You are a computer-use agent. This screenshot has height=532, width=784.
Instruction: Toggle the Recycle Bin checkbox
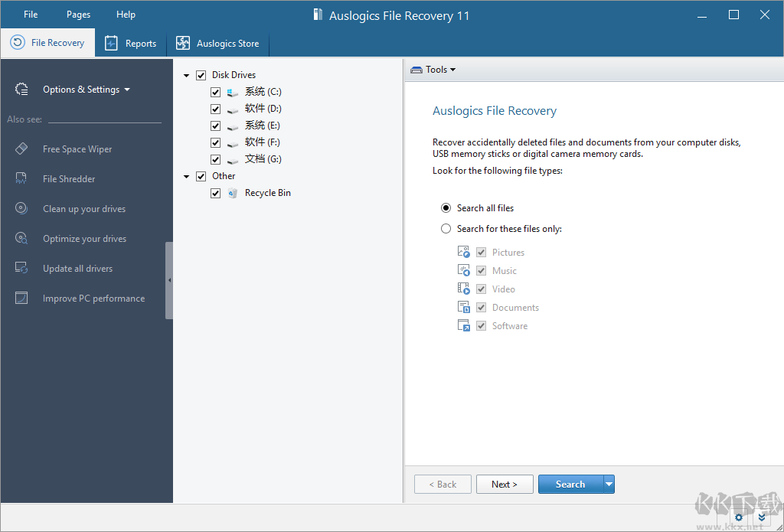216,193
